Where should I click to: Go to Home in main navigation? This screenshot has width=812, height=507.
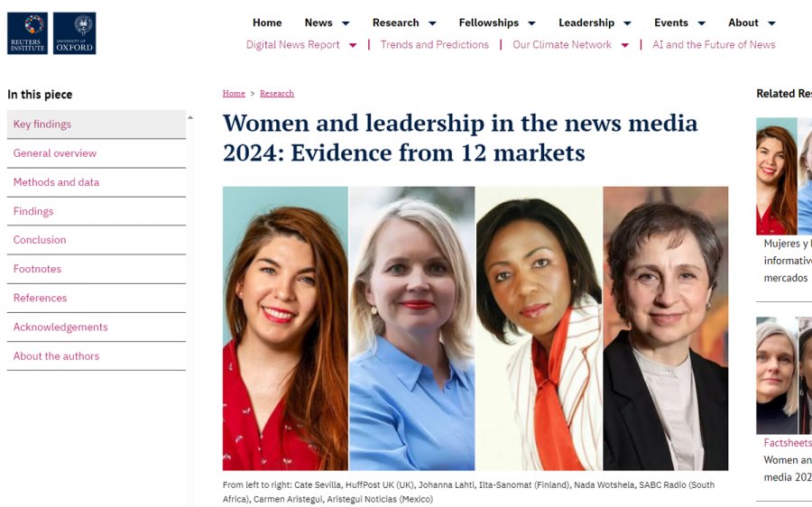click(x=267, y=23)
